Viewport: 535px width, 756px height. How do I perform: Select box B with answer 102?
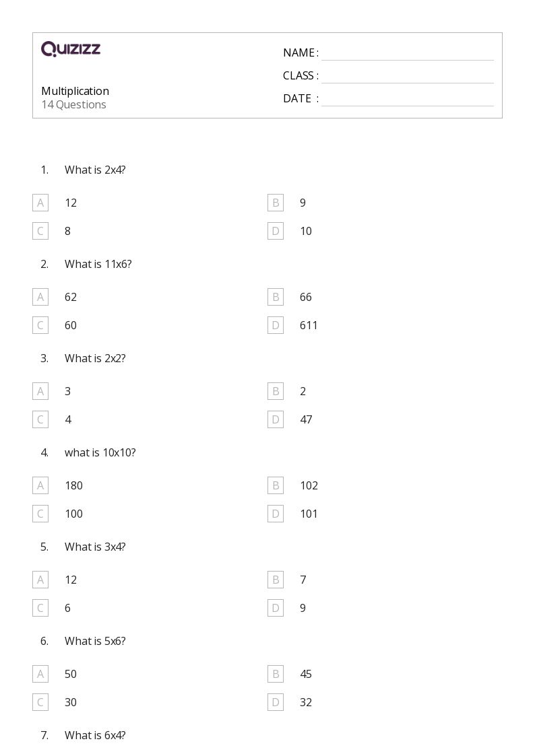[276, 485]
